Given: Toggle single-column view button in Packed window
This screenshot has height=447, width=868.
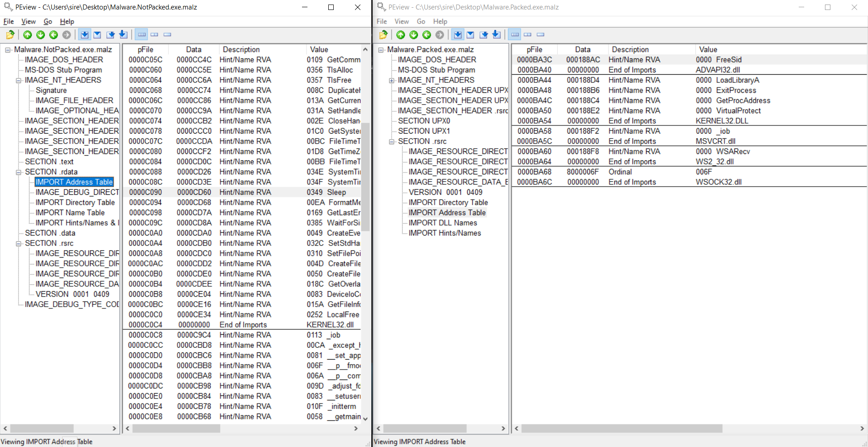Looking at the screenshot, I should (541, 35).
